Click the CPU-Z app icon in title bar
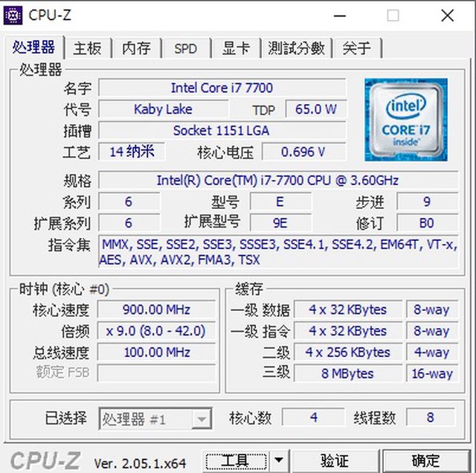Viewport: 476px width, 473px height. tap(13, 16)
